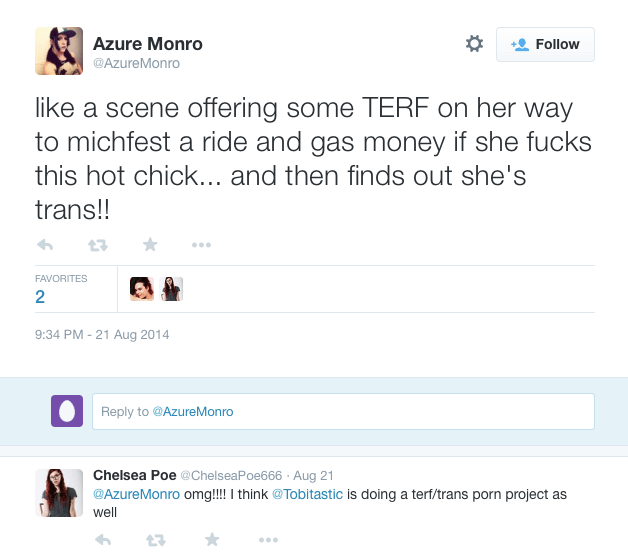View the 2 favorites count
This screenshot has width=628, height=556.
point(40,296)
